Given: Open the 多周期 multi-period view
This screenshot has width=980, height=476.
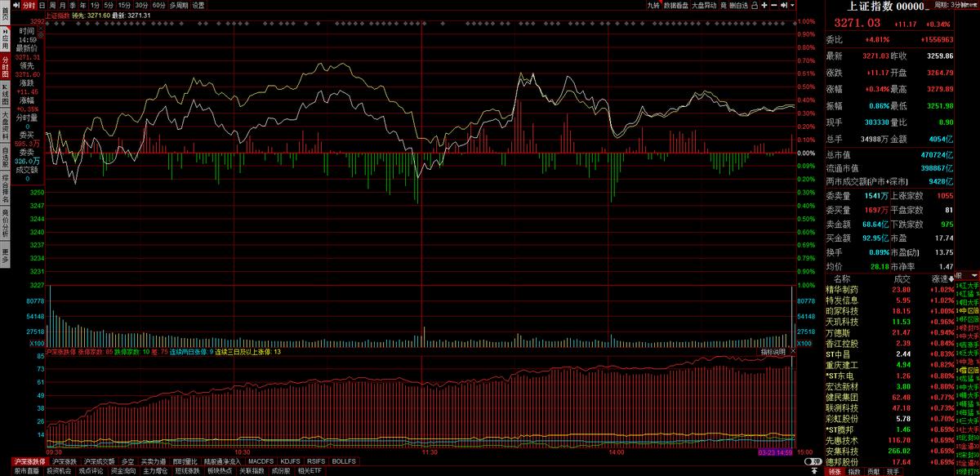Looking at the screenshot, I should tap(178, 5).
